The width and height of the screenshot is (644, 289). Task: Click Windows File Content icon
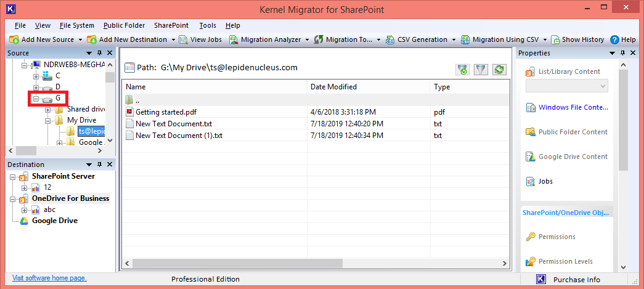coord(530,108)
